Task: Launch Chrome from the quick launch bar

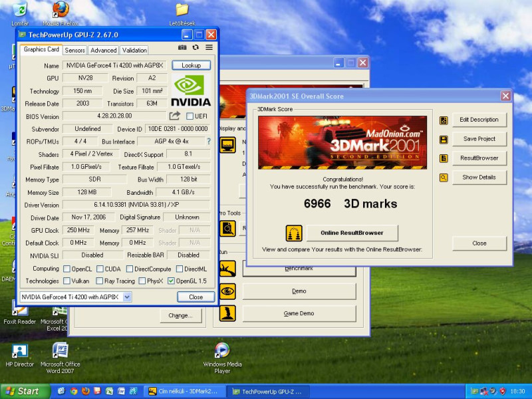Action: click(73, 391)
